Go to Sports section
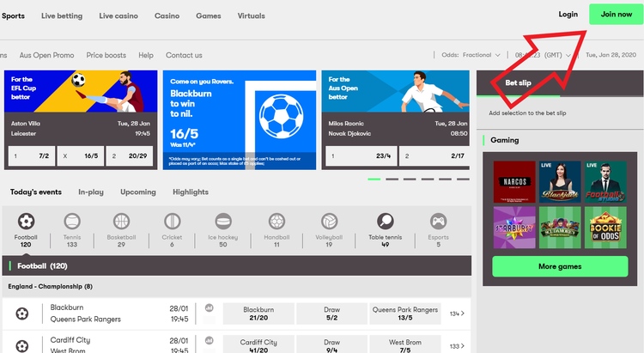644x353 pixels. point(13,16)
